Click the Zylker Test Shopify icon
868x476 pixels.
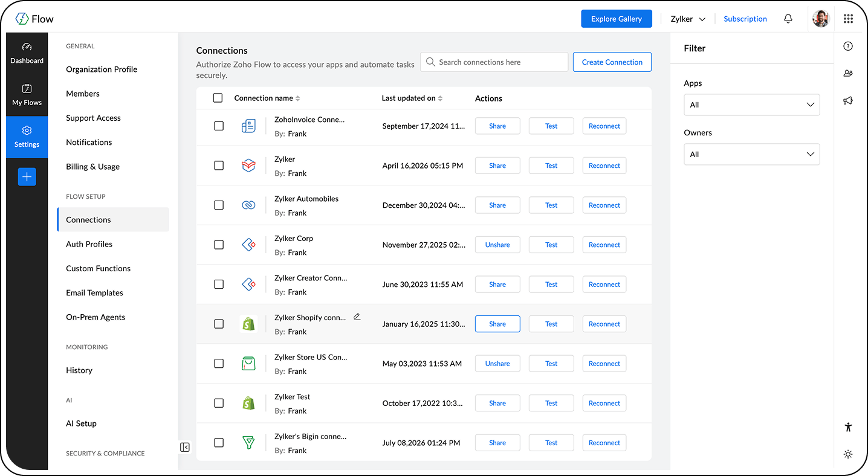pos(248,403)
